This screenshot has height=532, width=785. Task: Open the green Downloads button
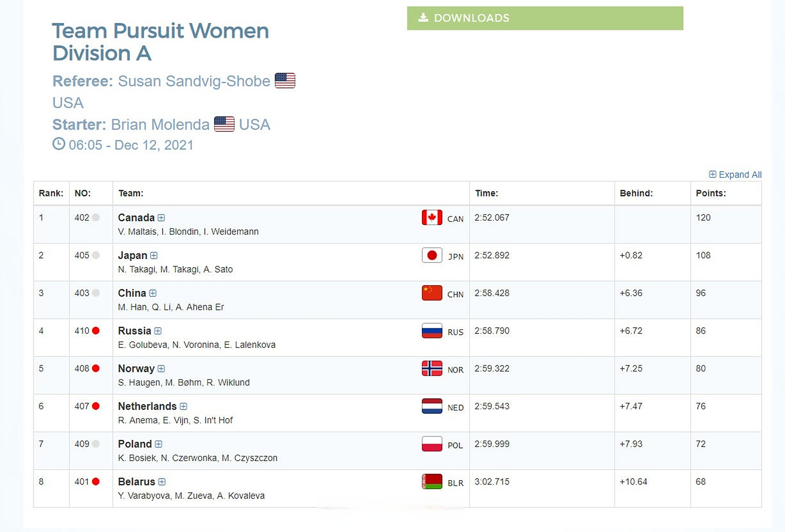(x=545, y=18)
